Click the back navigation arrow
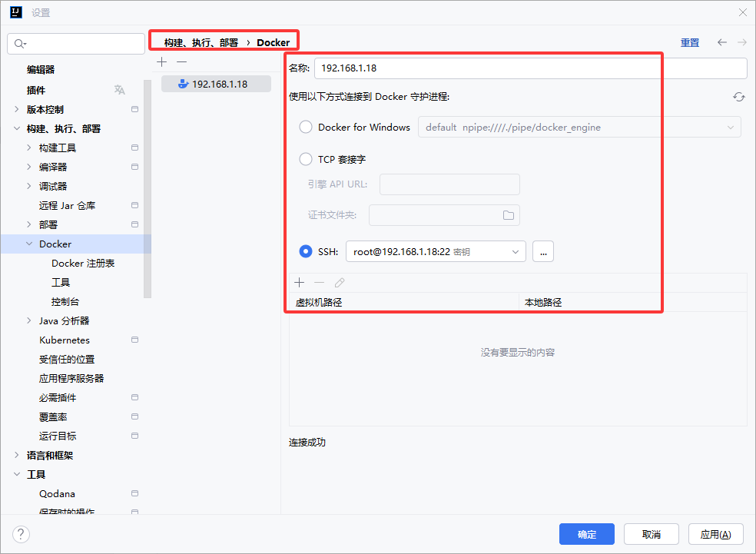The image size is (756, 554). click(x=722, y=42)
